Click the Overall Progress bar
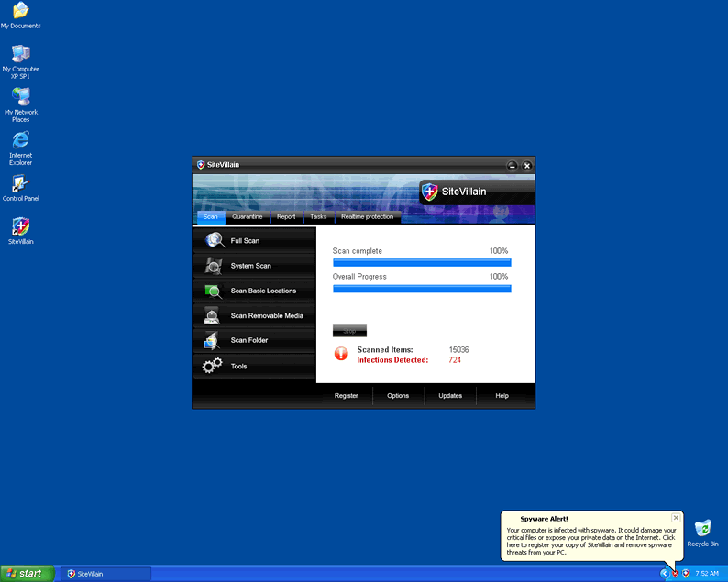 421,289
